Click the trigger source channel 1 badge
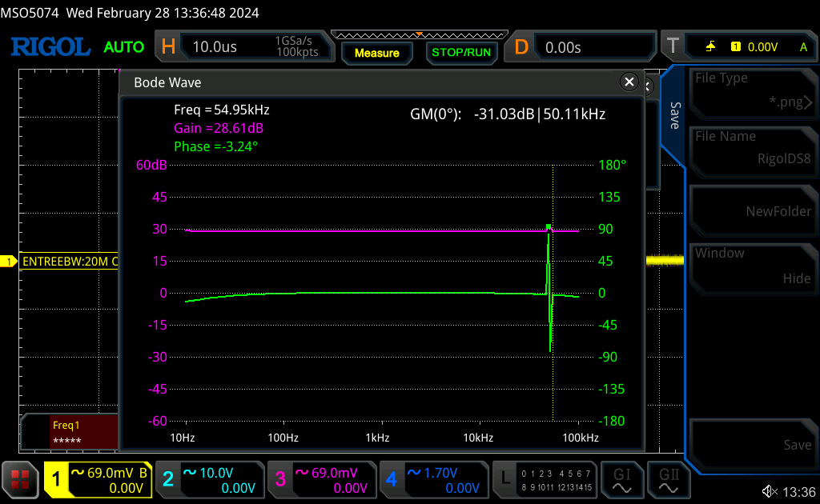Screen dimensions: 820x504 [x=736, y=46]
